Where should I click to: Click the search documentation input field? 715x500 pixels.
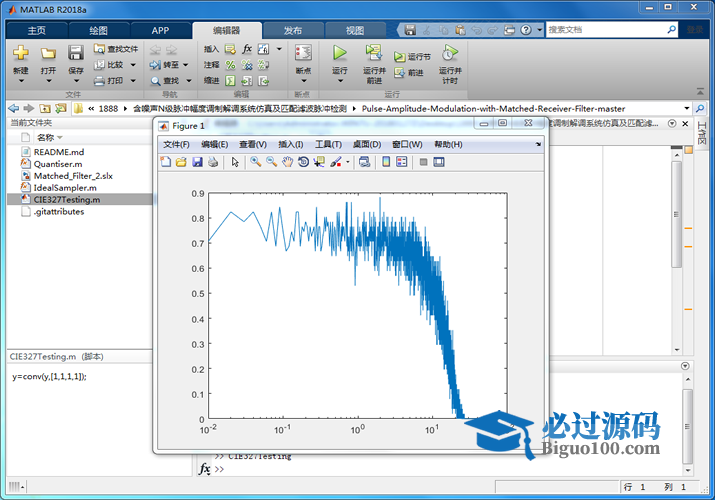coord(606,30)
